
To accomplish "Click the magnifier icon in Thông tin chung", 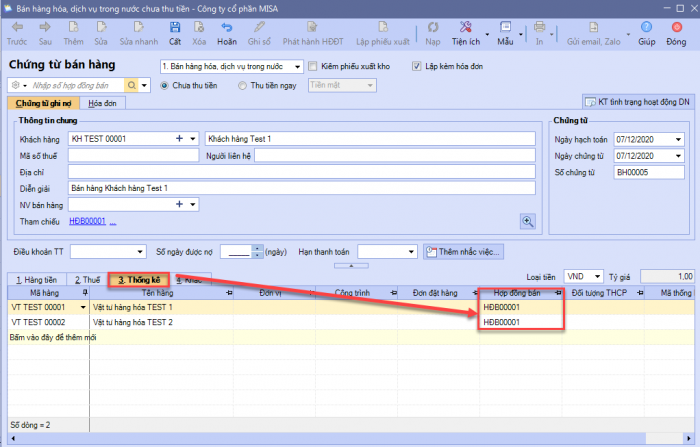I will [x=528, y=221].
